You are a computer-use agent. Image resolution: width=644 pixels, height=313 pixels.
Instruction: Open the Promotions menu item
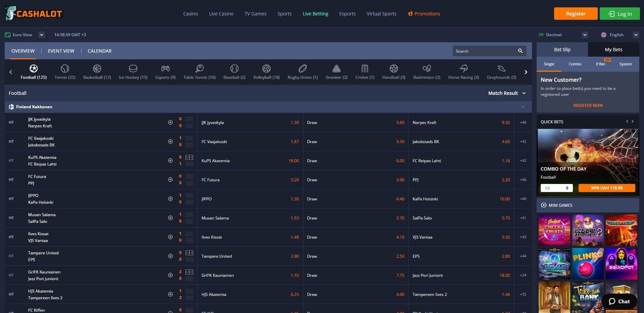tap(424, 14)
